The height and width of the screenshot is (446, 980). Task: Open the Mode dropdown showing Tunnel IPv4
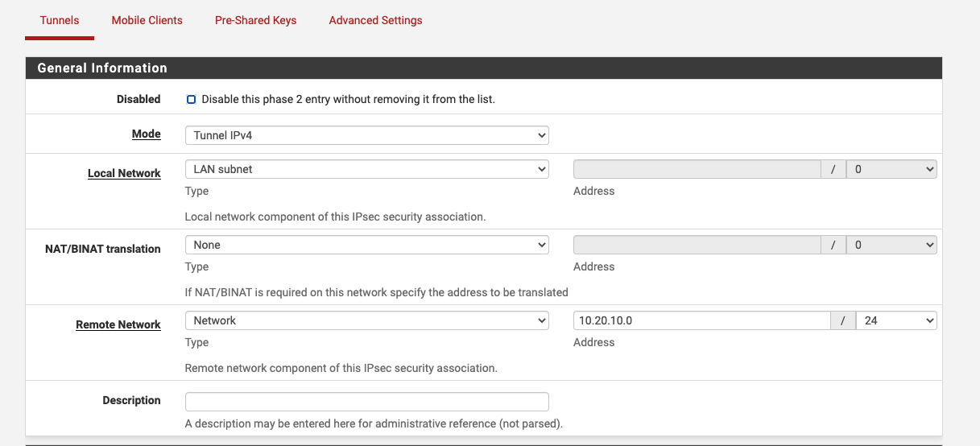(366, 135)
